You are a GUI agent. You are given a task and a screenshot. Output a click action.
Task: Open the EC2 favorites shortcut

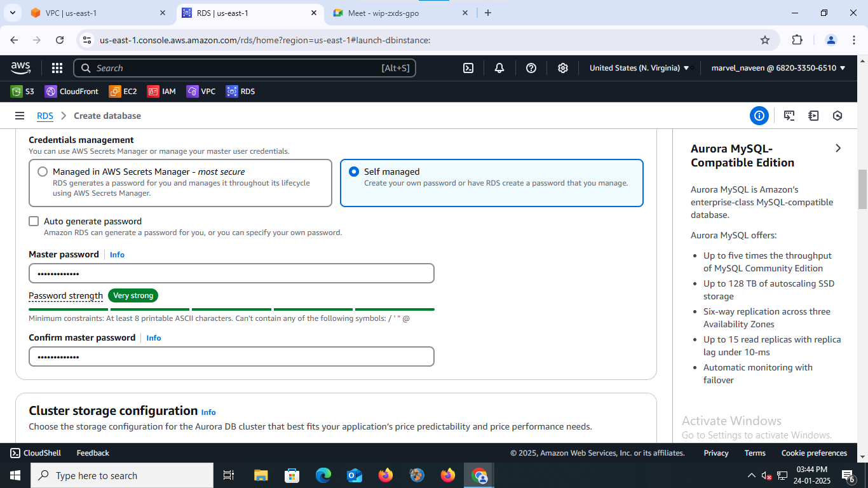coord(123,91)
